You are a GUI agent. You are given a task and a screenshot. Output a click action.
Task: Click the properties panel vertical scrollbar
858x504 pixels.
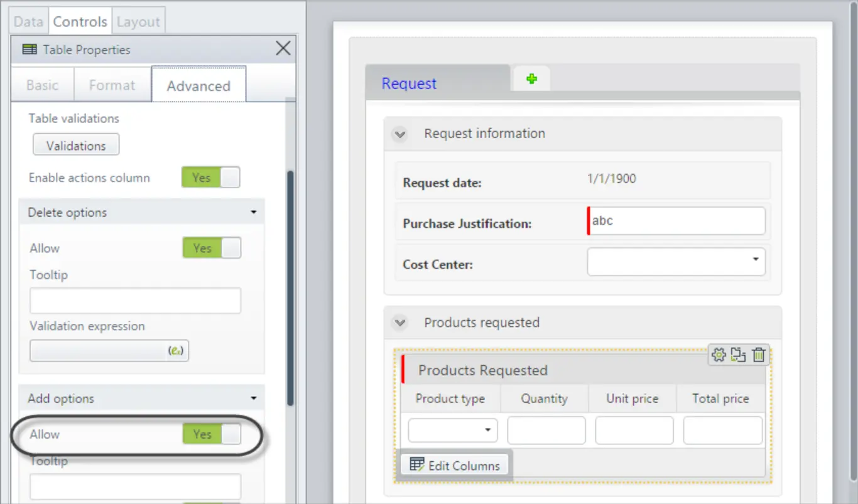290,289
